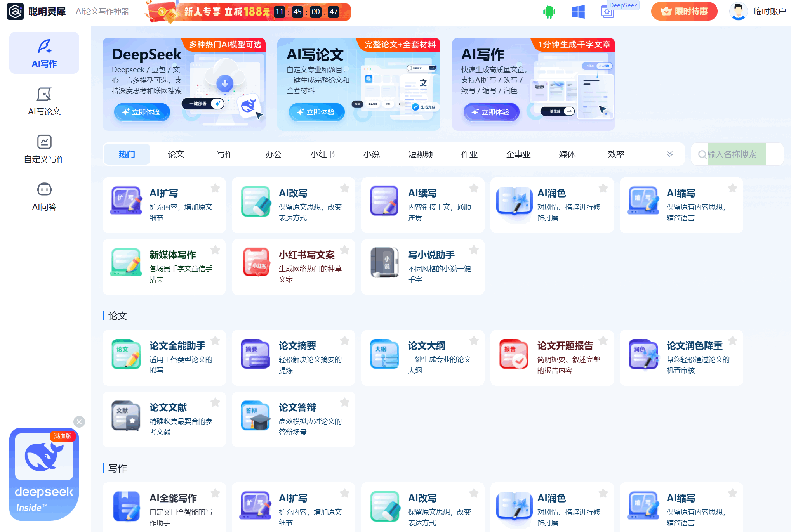
Task: Open the DeepSeek desktop icon in header
Action: [607, 12]
